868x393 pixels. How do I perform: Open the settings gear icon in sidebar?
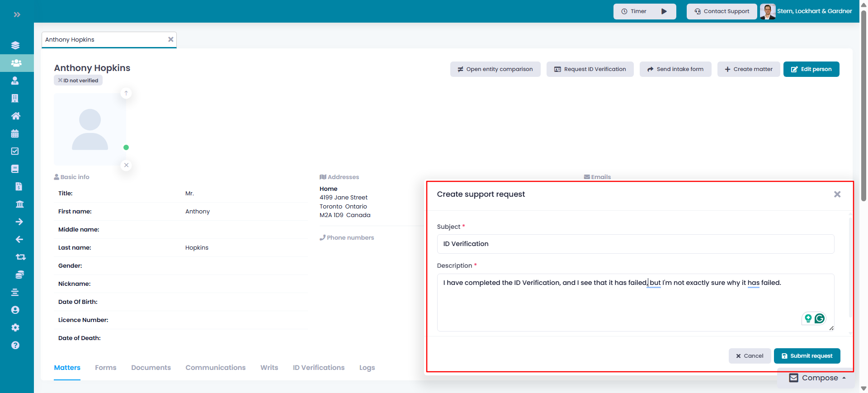coord(15,327)
